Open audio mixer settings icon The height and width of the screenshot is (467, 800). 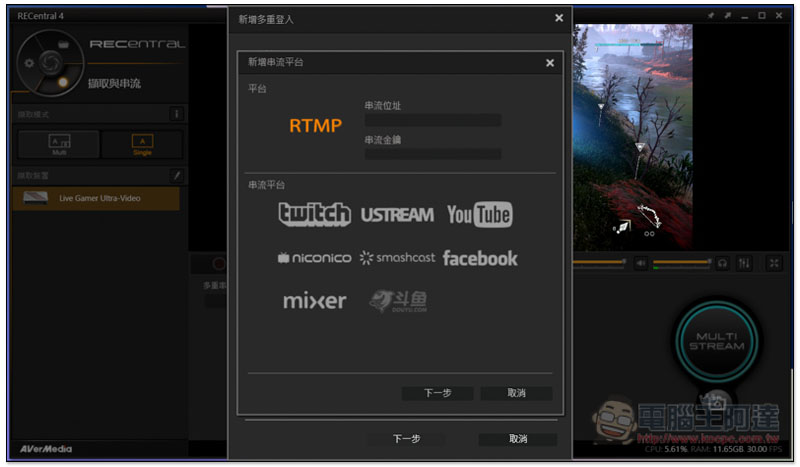point(744,263)
